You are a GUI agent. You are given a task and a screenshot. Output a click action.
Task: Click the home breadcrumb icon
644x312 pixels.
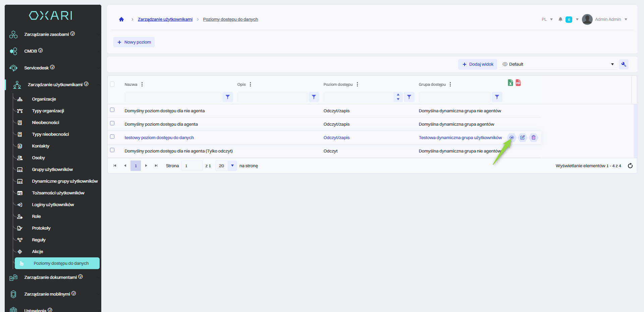click(121, 19)
